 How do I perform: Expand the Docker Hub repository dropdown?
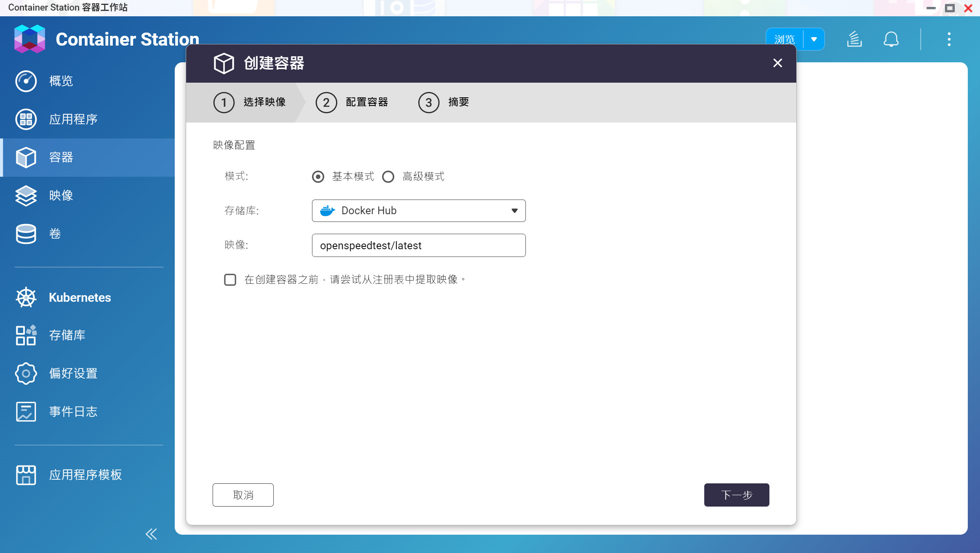click(x=419, y=211)
